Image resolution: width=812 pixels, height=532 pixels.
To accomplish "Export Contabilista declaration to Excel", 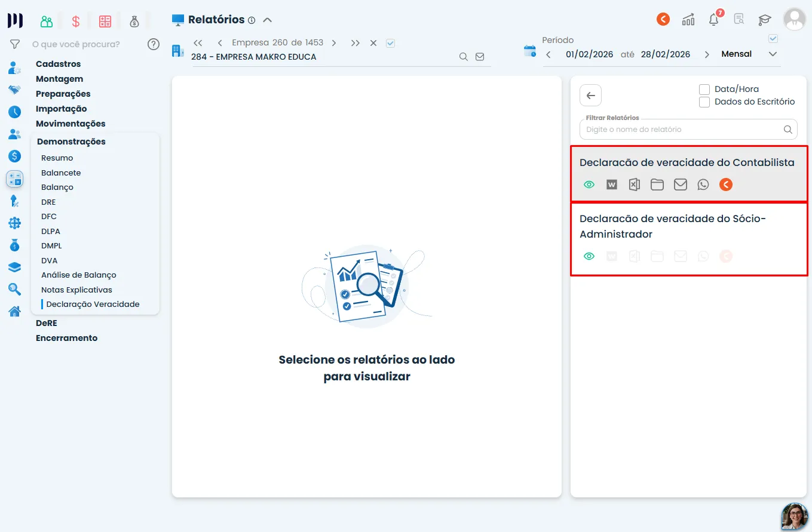I will pos(635,185).
